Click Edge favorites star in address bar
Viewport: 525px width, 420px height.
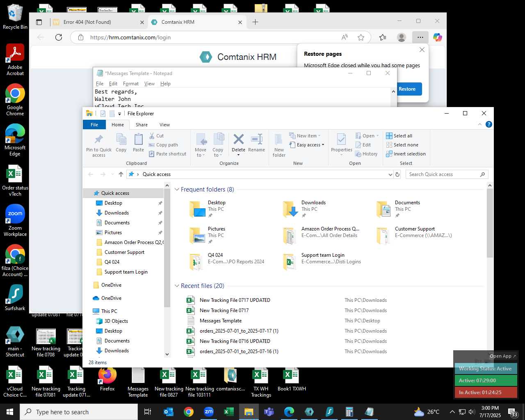(361, 37)
